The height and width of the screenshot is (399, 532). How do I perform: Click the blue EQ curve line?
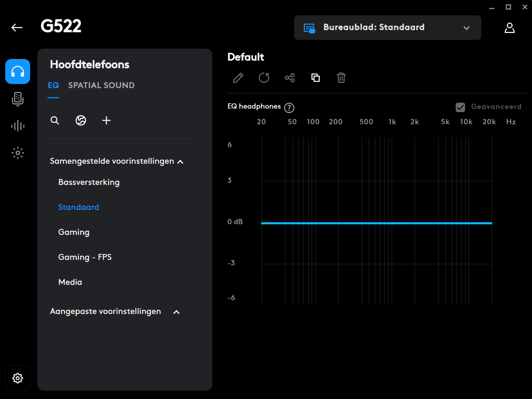click(x=376, y=223)
